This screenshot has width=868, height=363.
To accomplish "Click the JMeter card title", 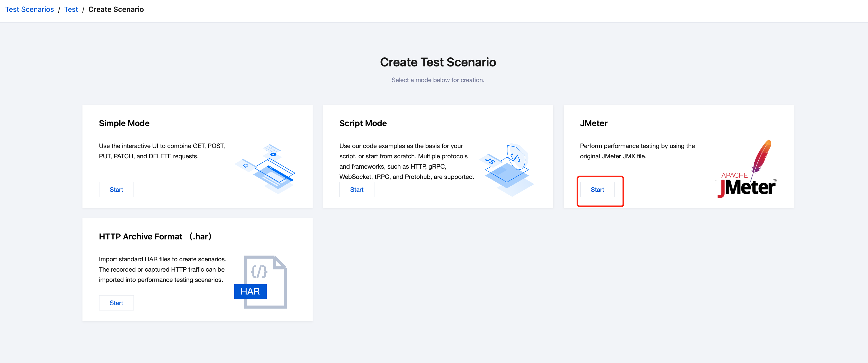I will 593,123.
